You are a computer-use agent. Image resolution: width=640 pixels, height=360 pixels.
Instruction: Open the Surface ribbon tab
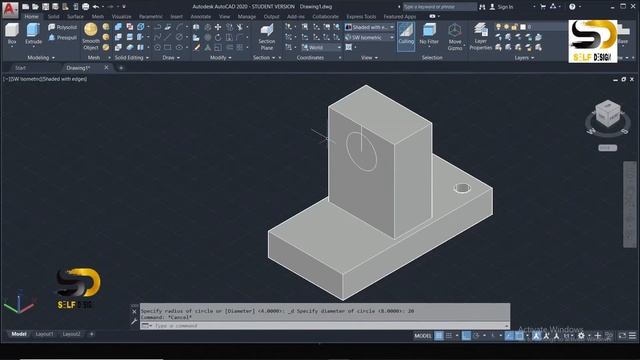pyautogui.click(x=76, y=17)
